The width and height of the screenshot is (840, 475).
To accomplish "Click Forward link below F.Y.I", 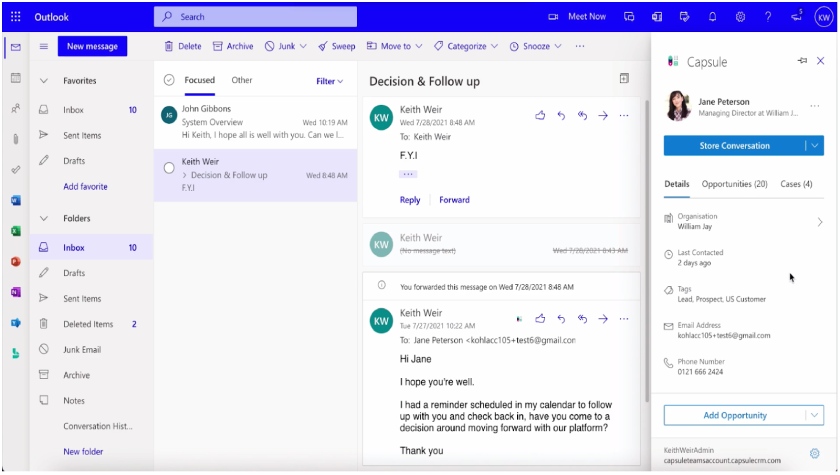I will click(x=454, y=200).
